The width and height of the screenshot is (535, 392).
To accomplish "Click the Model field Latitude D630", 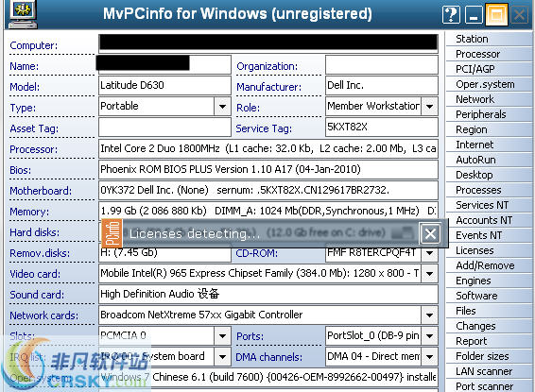I will coord(164,86).
